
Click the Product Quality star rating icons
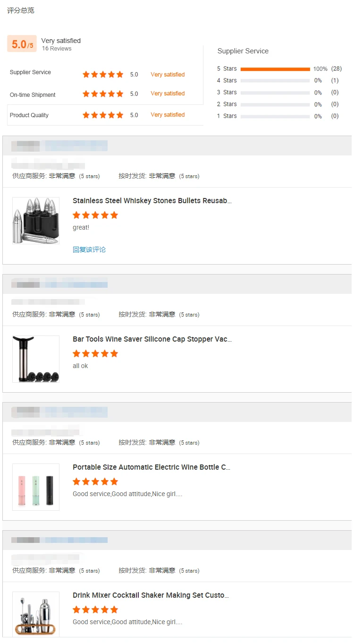103,115
